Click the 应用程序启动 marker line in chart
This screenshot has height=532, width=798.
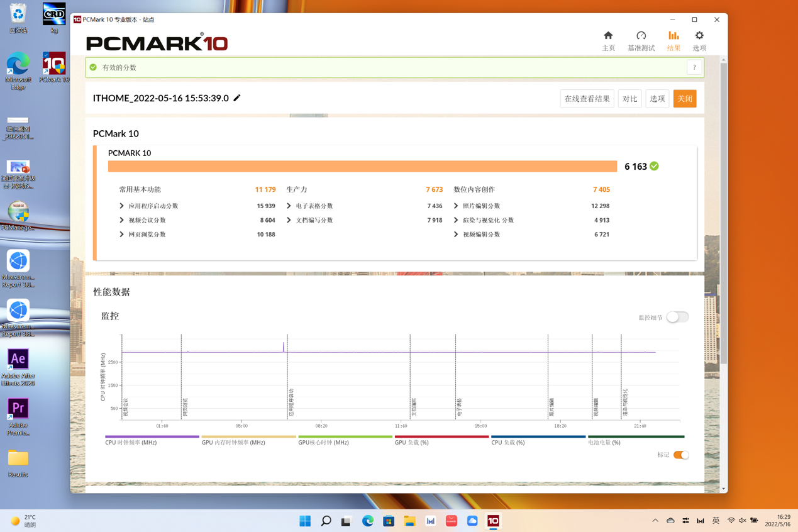[287, 377]
